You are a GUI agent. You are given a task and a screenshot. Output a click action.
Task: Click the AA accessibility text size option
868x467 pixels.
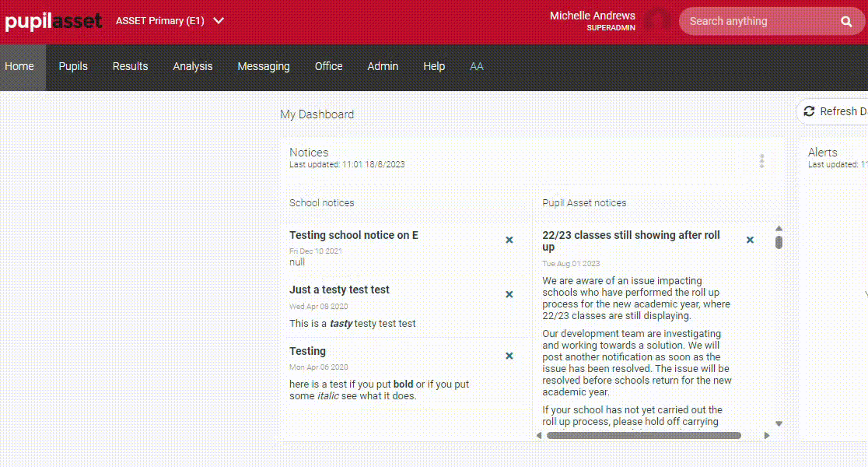pos(477,67)
